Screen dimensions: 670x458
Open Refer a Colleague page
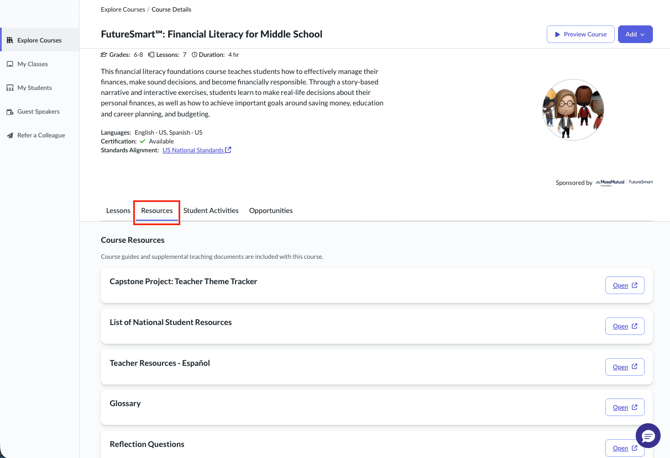39,135
